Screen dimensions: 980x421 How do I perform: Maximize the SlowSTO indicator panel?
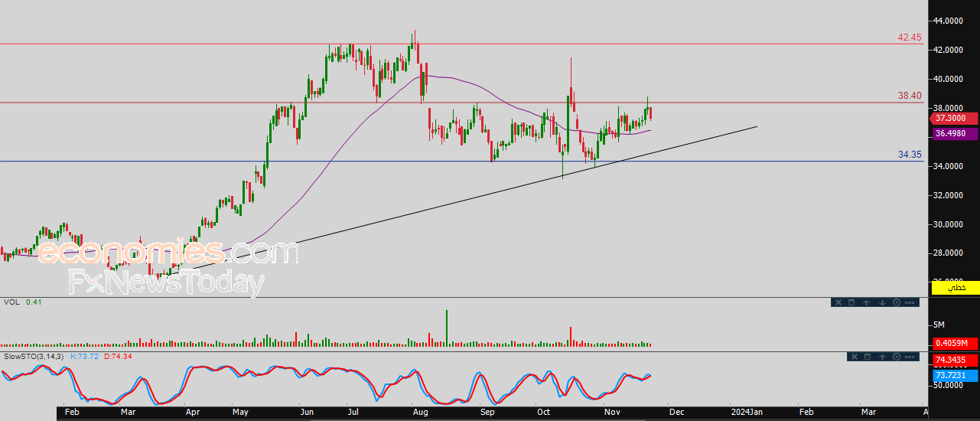pos(868,357)
